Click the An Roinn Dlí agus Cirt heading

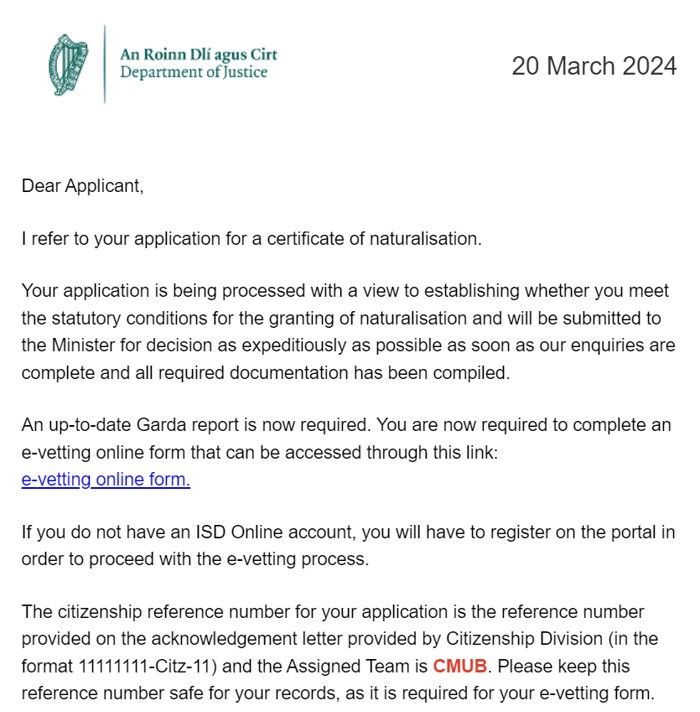coord(198,54)
